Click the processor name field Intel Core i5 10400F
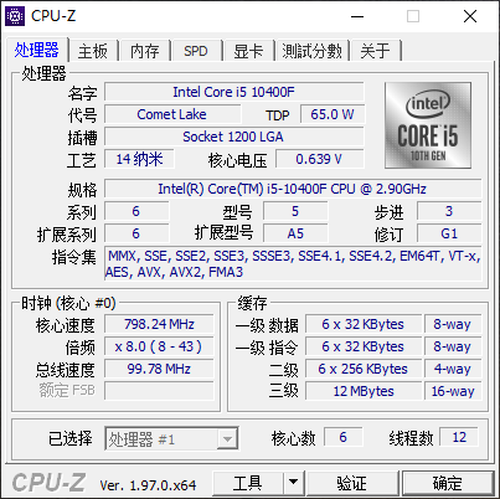The width and height of the screenshot is (500, 499). (234, 92)
